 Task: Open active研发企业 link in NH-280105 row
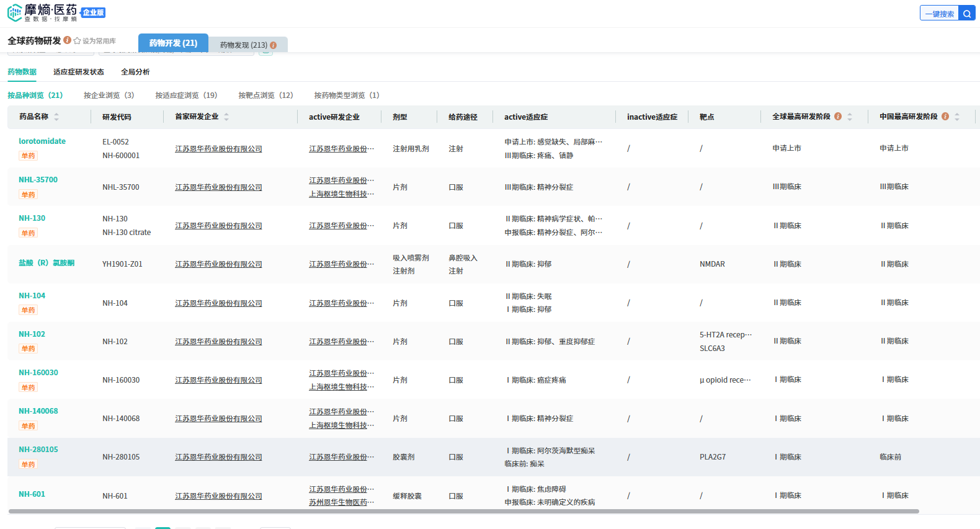tap(342, 457)
